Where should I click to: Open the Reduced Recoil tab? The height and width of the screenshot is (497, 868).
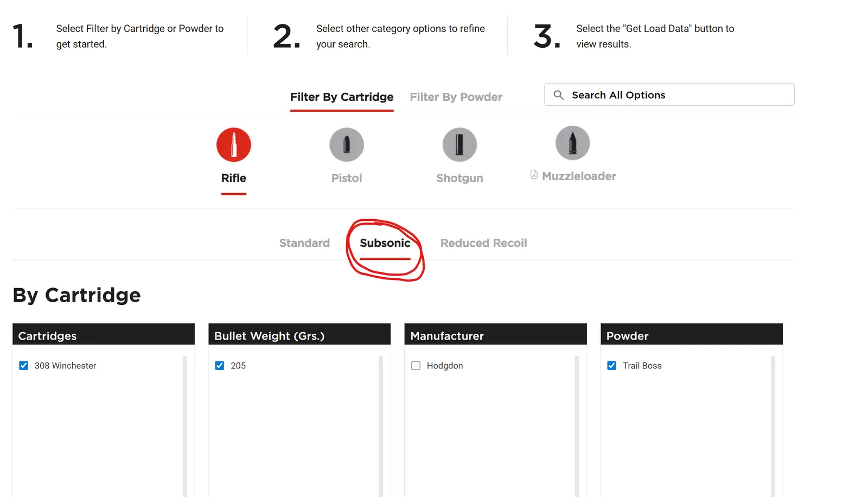click(x=484, y=243)
